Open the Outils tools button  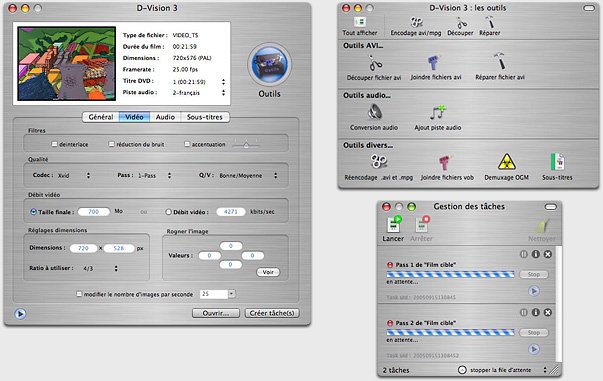coord(269,64)
